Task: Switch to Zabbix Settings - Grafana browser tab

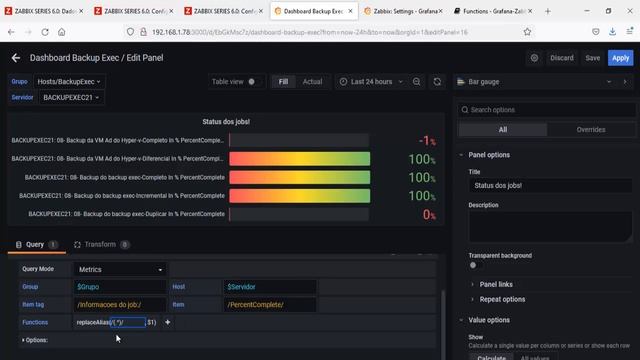Action: click(402, 11)
